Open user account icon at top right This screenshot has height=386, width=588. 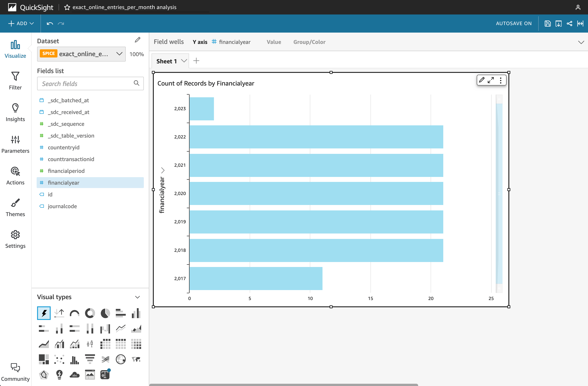[x=578, y=7]
